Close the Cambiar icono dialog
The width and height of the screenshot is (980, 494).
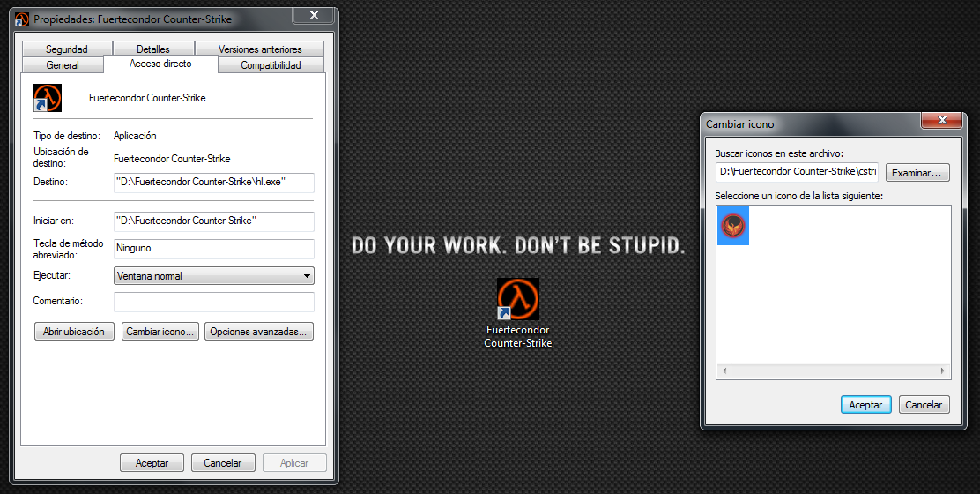tap(941, 120)
